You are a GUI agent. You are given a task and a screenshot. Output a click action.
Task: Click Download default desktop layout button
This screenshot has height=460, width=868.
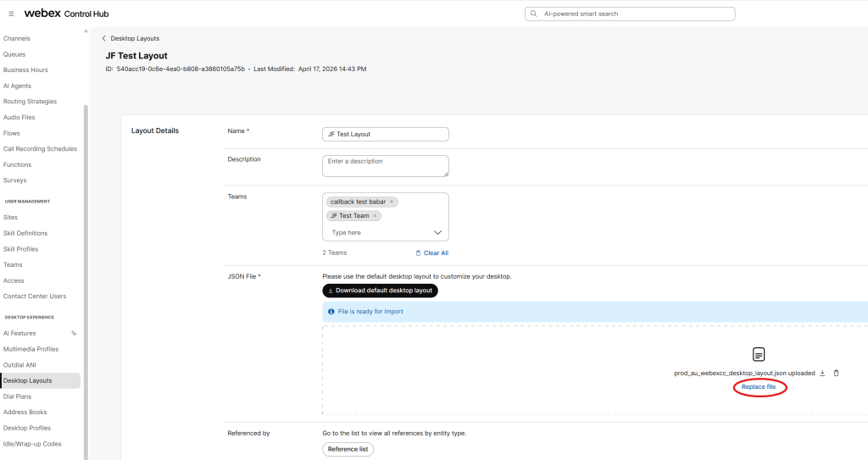click(380, 291)
